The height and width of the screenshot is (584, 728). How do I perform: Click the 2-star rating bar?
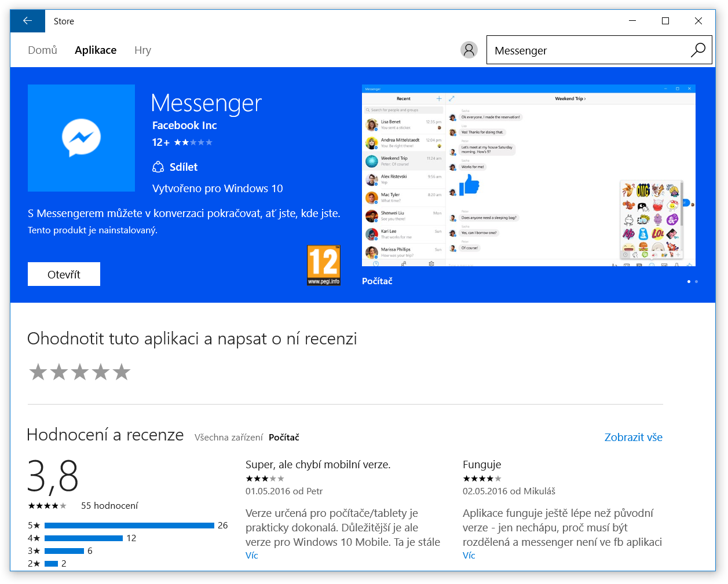point(51,563)
